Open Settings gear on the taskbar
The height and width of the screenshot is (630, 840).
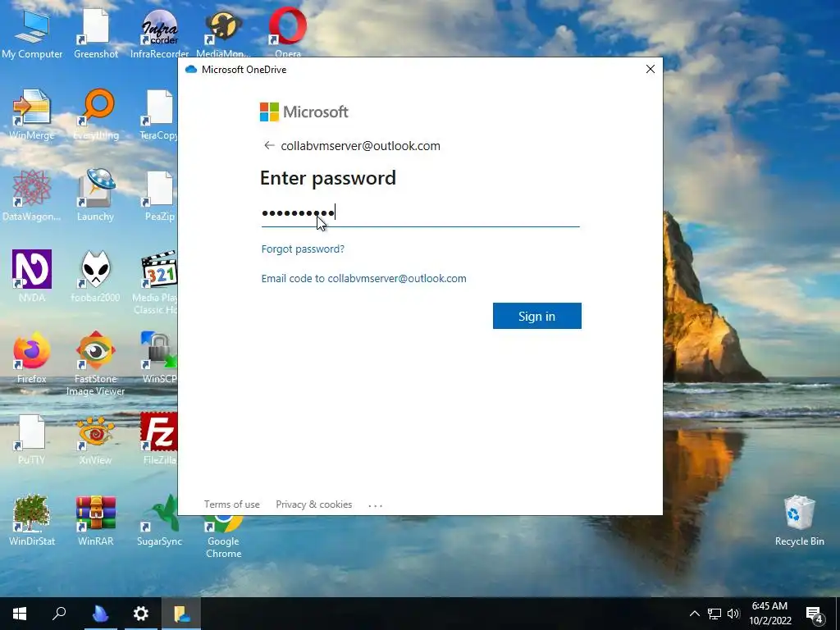(141, 614)
